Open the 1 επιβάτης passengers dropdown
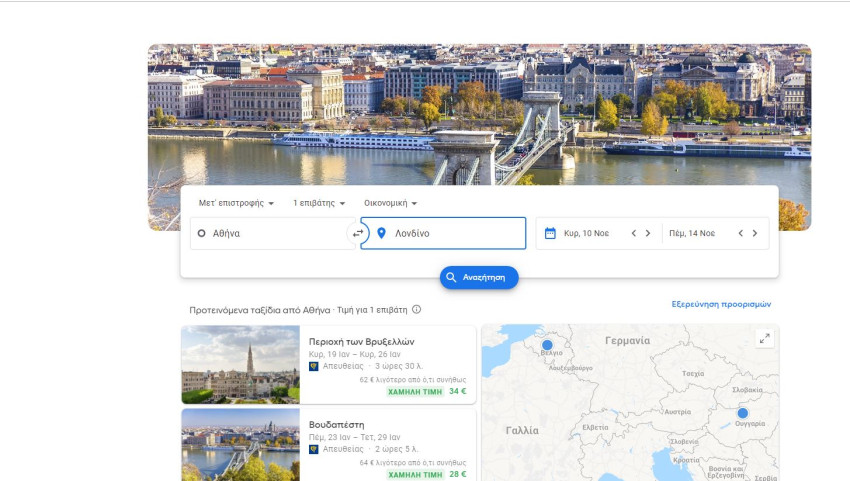 (319, 203)
